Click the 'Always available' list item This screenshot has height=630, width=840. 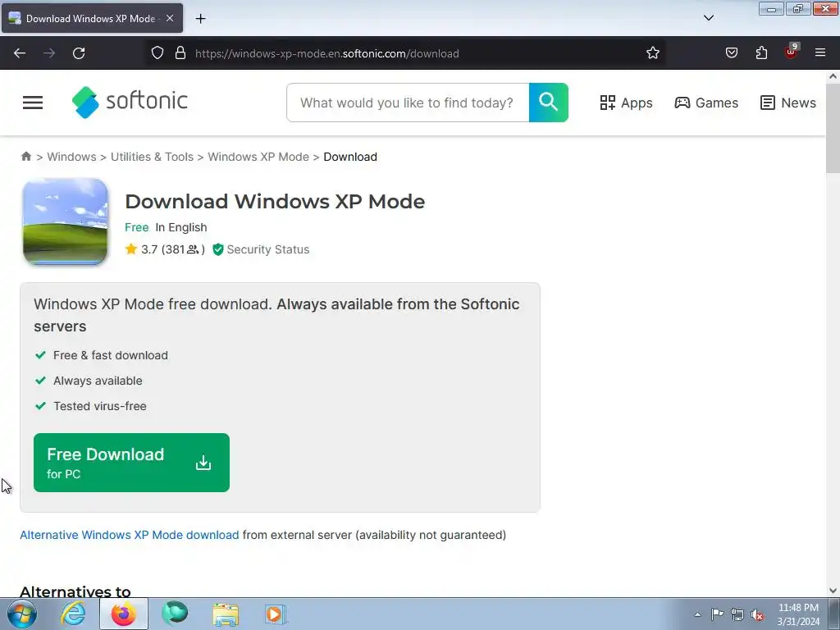pyautogui.click(x=98, y=381)
